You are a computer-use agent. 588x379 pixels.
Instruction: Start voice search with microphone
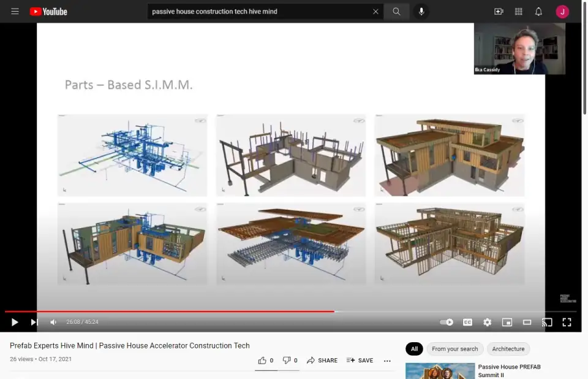pyautogui.click(x=421, y=12)
